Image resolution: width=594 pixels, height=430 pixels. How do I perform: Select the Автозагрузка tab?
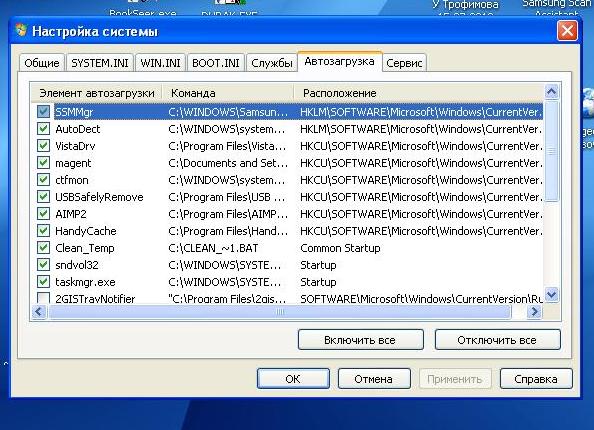pos(339,61)
